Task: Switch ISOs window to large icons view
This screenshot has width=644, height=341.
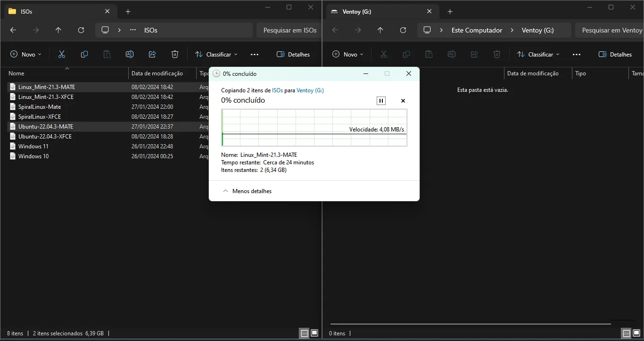Action: pyautogui.click(x=314, y=333)
